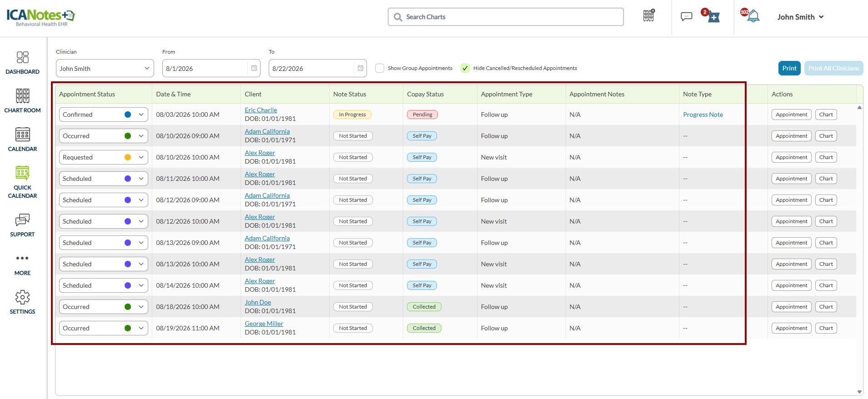Open the Dashboard from sidebar
Screen dimensions: 868x399
pyautogui.click(x=22, y=63)
